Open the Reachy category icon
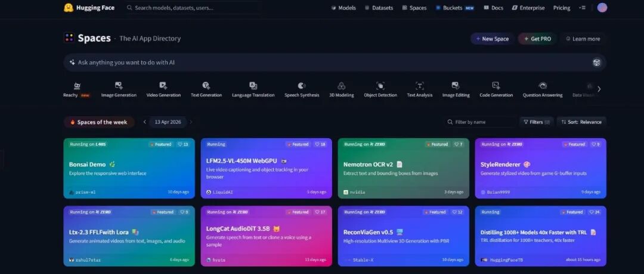 coord(77,86)
